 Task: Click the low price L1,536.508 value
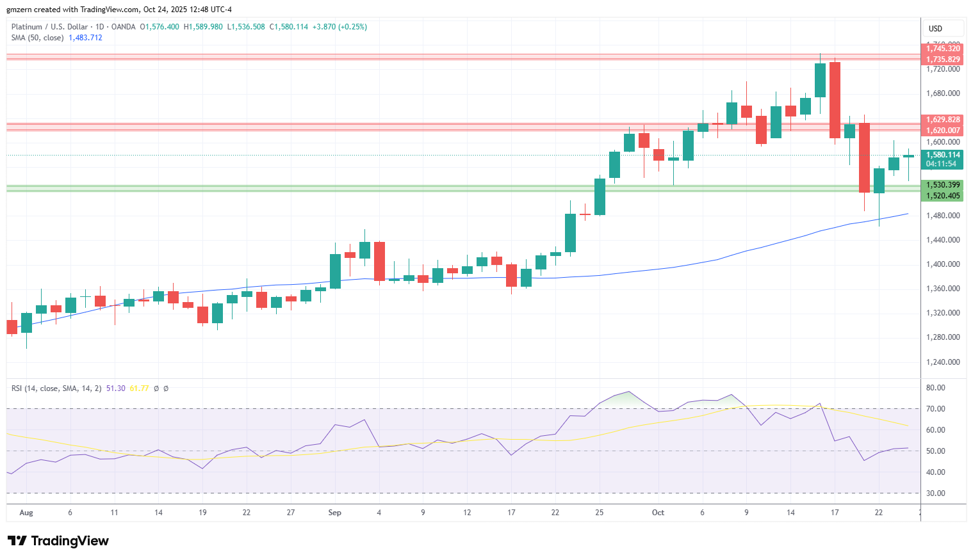[246, 27]
